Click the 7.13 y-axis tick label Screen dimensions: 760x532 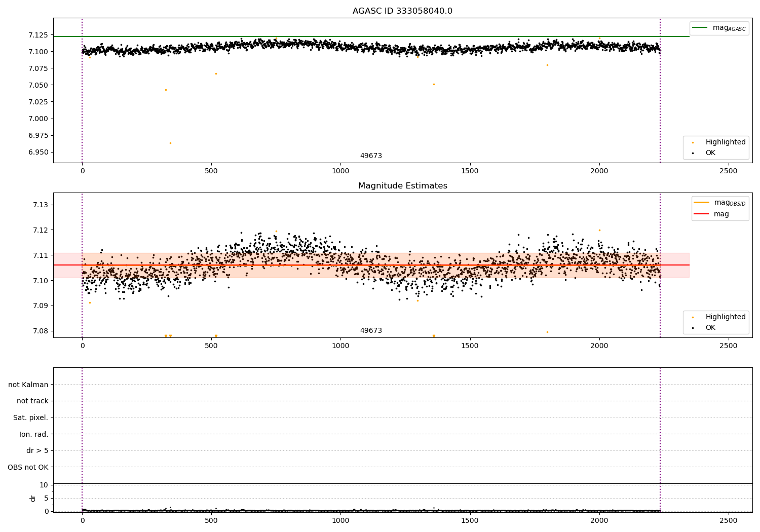point(40,205)
